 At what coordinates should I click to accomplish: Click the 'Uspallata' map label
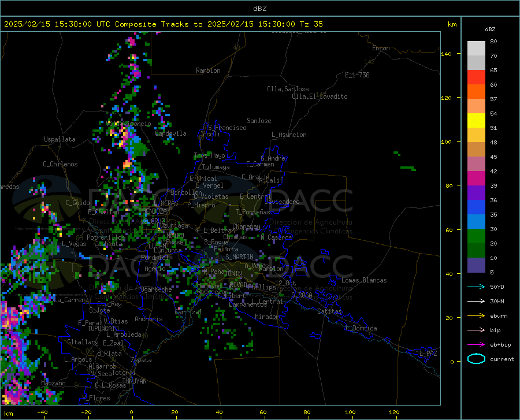pyautogui.click(x=60, y=140)
